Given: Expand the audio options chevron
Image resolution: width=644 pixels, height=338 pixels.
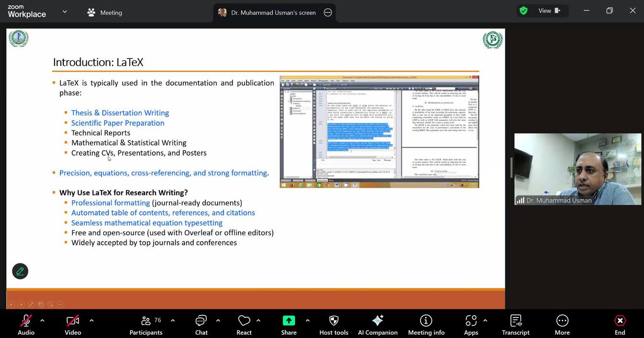Looking at the screenshot, I should point(42,321).
